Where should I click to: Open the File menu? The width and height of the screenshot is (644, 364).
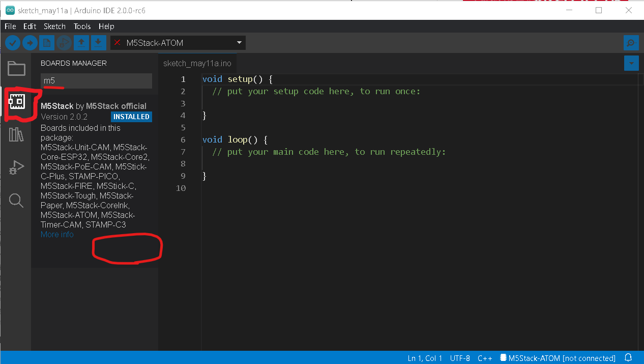[10, 26]
